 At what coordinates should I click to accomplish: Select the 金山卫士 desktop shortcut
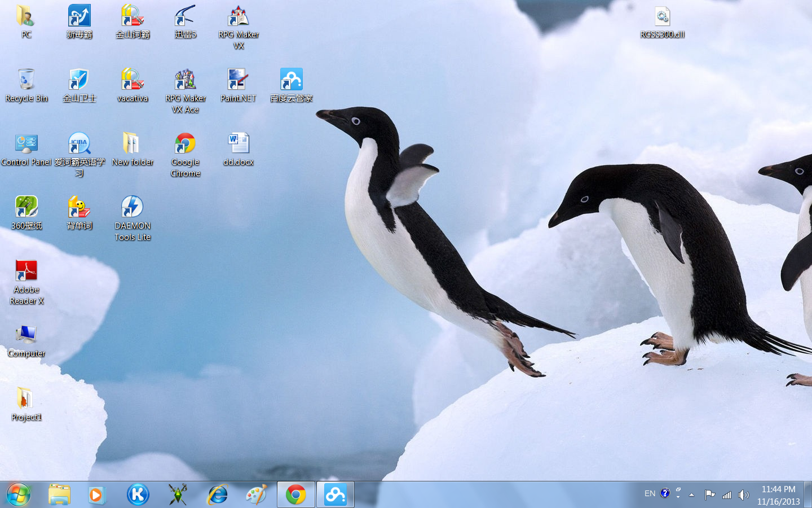pos(80,85)
